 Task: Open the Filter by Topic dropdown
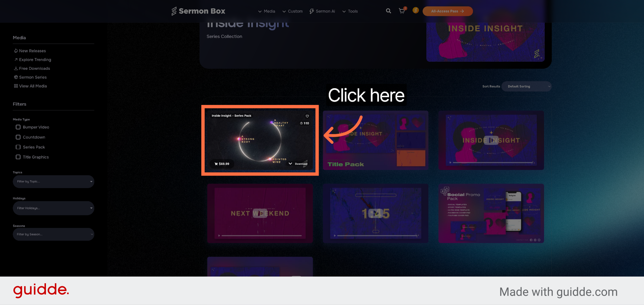53,182
